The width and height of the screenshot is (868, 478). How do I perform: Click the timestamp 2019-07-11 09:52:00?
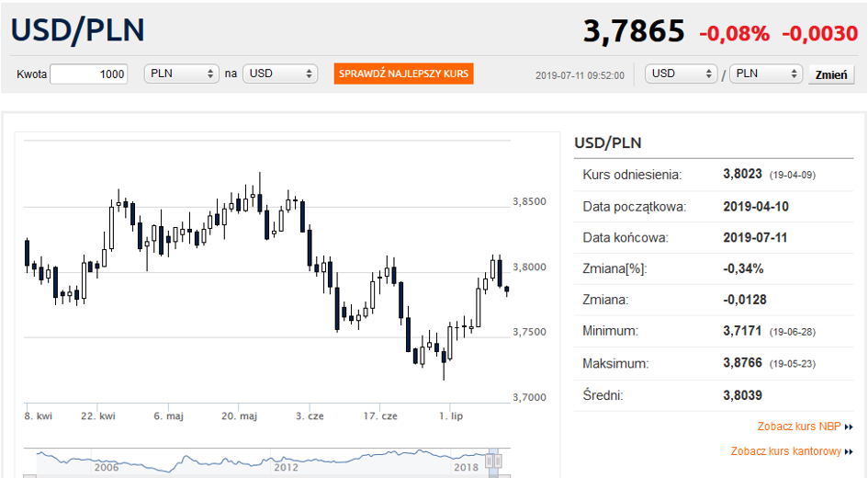580,75
